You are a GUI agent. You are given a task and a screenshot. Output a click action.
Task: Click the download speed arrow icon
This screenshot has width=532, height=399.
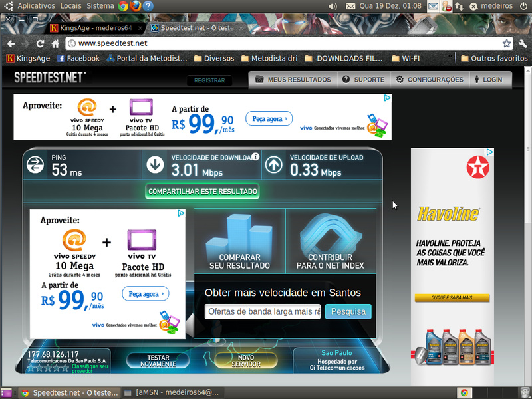click(155, 165)
